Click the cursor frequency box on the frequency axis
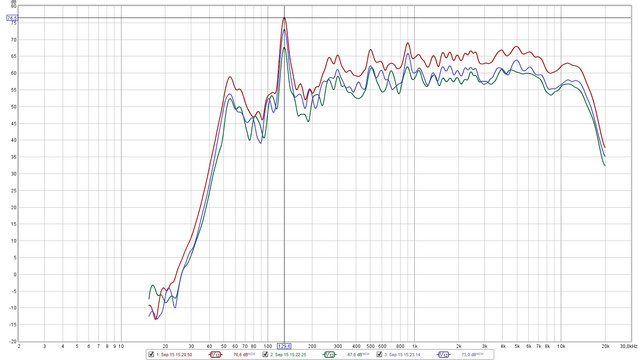Viewport: 640px width, 360px height. (x=284, y=346)
